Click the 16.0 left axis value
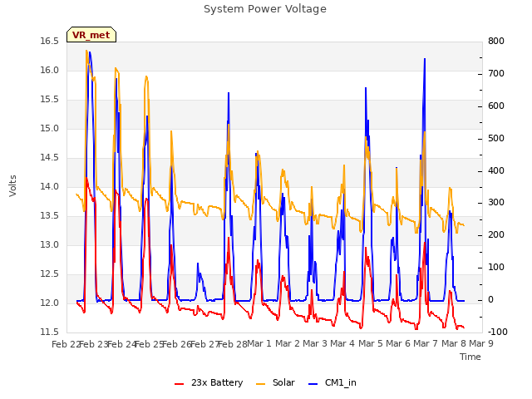 50,71
